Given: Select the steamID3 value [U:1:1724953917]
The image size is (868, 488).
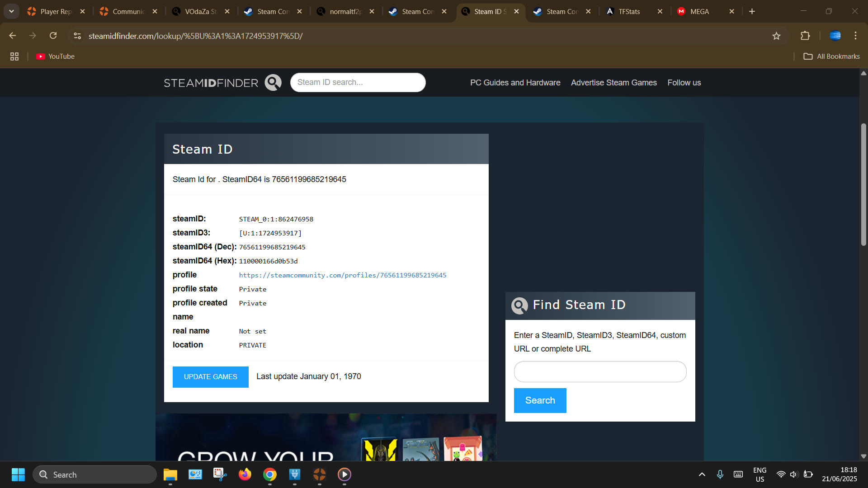Looking at the screenshot, I should 270,233.
